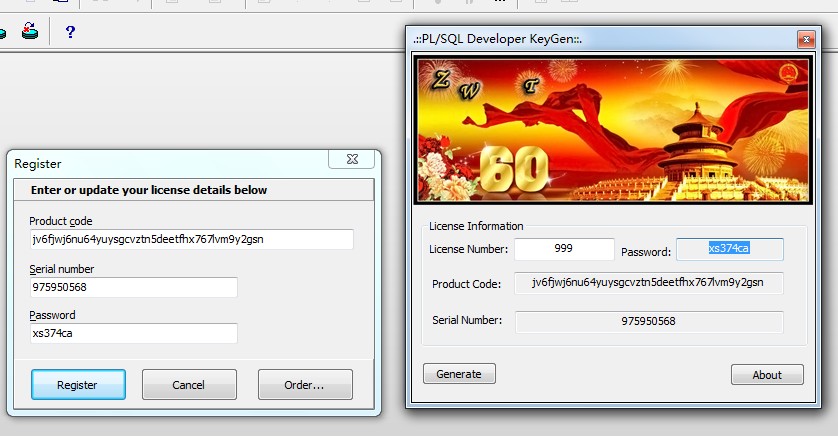
Task: Click the KeyGen Password field with highlighted xs374ca
Action: (x=730, y=249)
